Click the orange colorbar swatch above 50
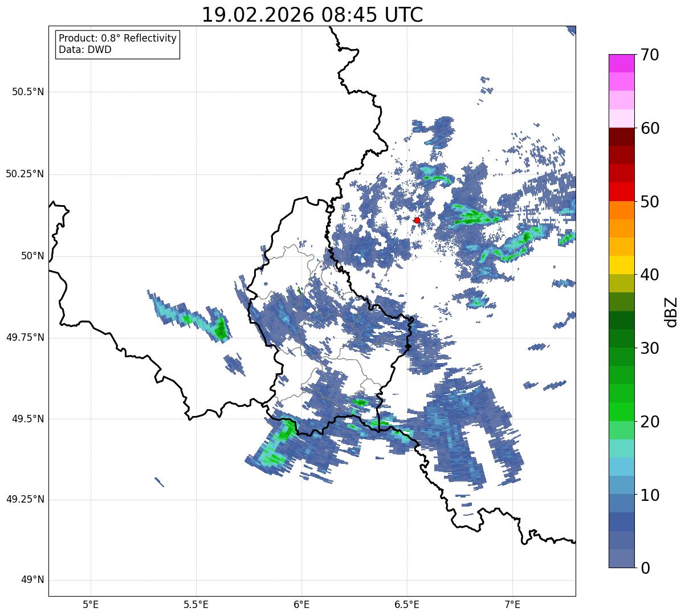This screenshot has height=616, width=685. click(621, 210)
